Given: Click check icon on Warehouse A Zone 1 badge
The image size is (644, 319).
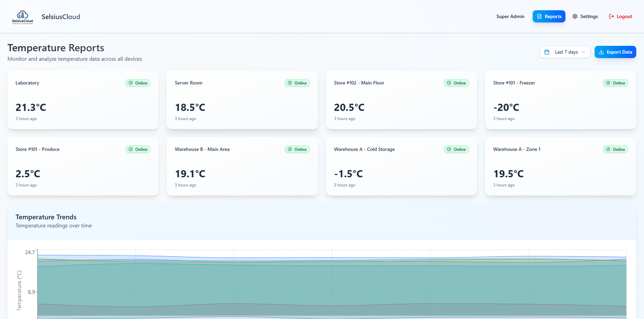Looking at the screenshot, I should coord(608,149).
